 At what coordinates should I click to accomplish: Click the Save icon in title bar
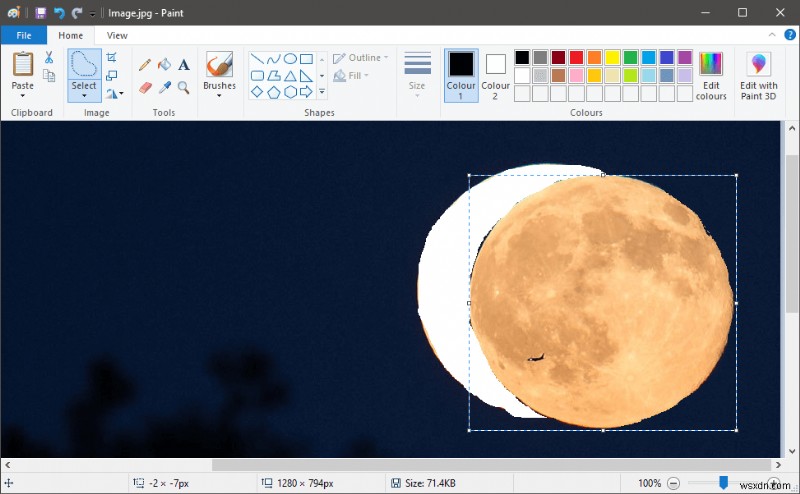(x=41, y=13)
